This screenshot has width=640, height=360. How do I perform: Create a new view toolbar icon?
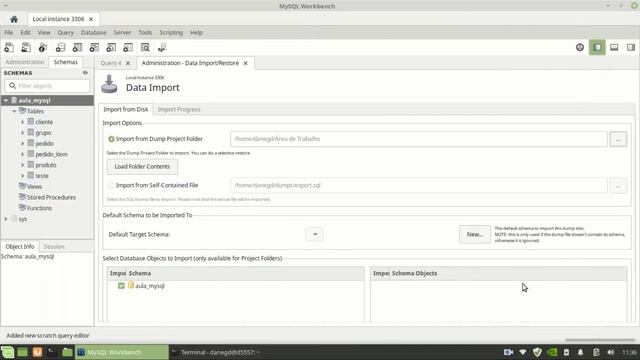pyautogui.click(x=94, y=47)
